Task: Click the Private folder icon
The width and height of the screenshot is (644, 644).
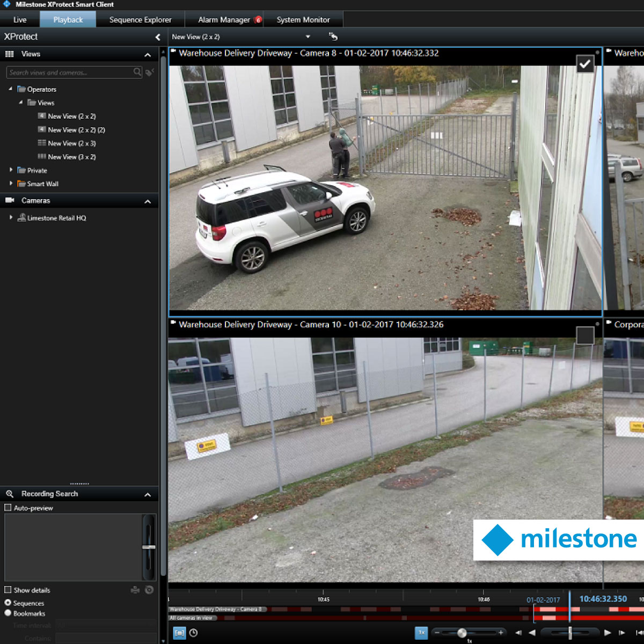Action: click(21, 170)
